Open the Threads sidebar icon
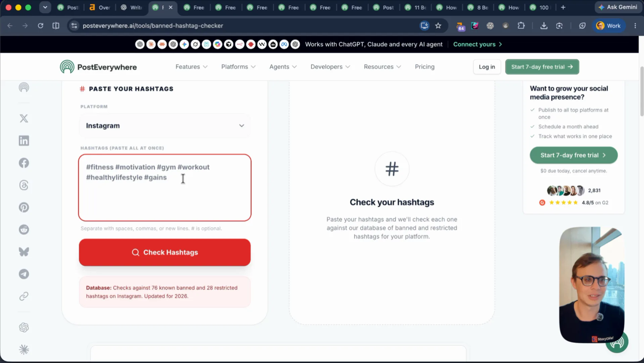 tap(24, 185)
